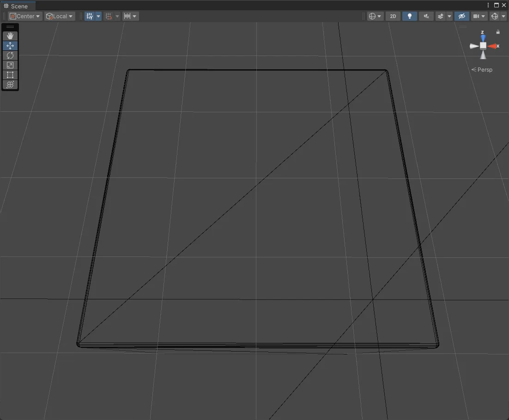The image size is (509, 420).
Task: Select the Transform tool
Action: [x=10, y=84]
